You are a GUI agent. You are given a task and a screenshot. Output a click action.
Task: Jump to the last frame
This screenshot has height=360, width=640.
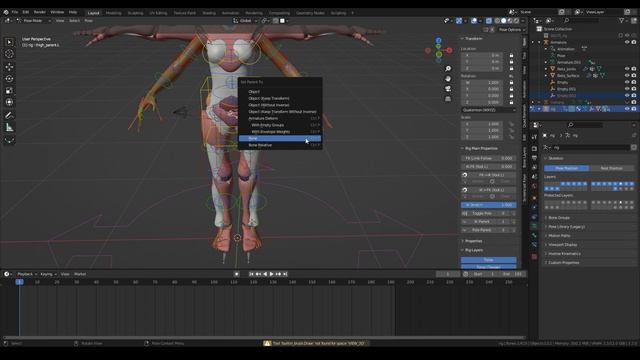(285, 274)
